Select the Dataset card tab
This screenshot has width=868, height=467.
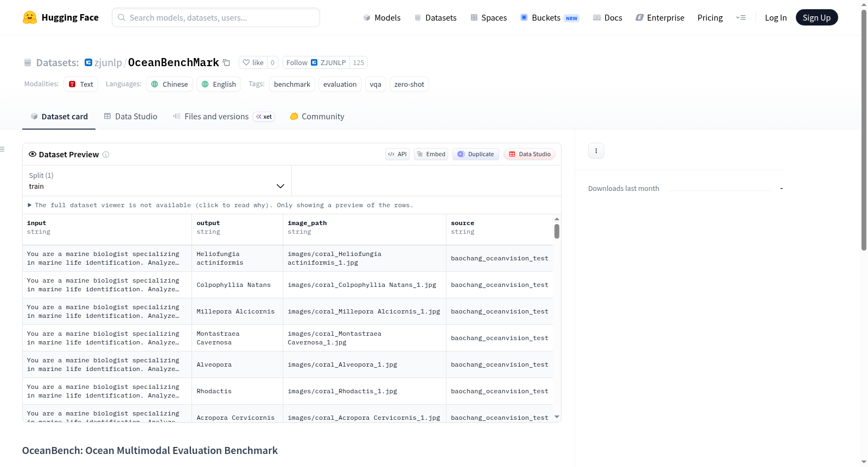tap(59, 117)
